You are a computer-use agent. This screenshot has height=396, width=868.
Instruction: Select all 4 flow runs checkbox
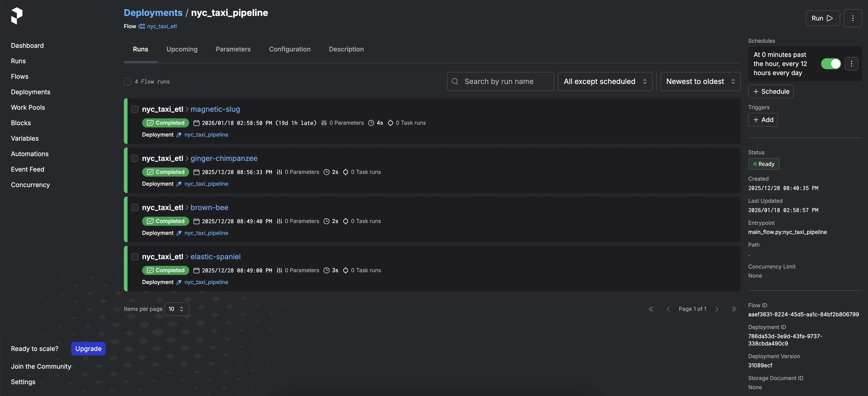pyautogui.click(x=127, y=81)
